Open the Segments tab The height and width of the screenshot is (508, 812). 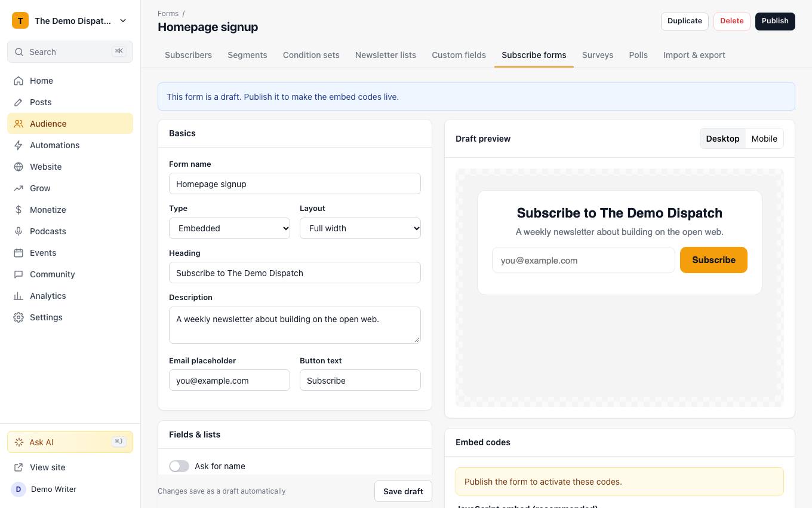[247, 55]
